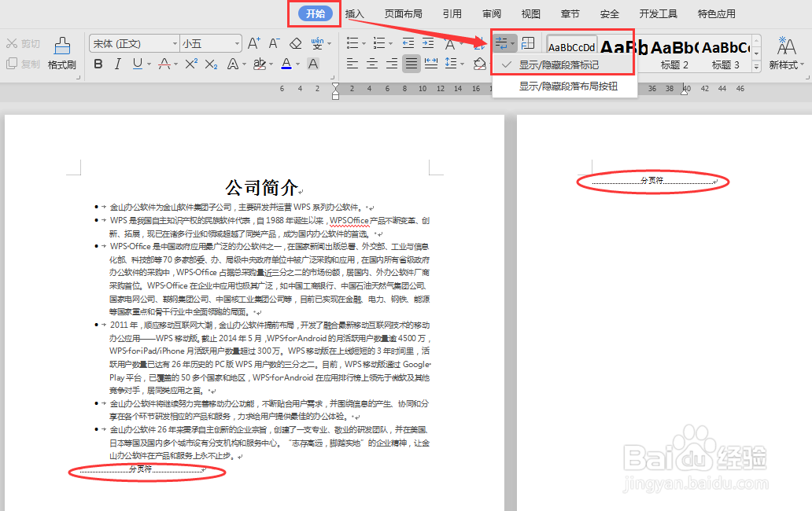Open the 审阅 ribbon tab
The width and height of the screenshot is (812, 511).
(x=491, y=13)
